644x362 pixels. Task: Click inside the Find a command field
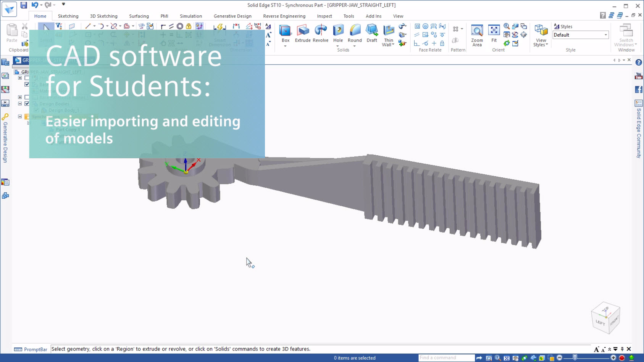[x=446, y=357]
